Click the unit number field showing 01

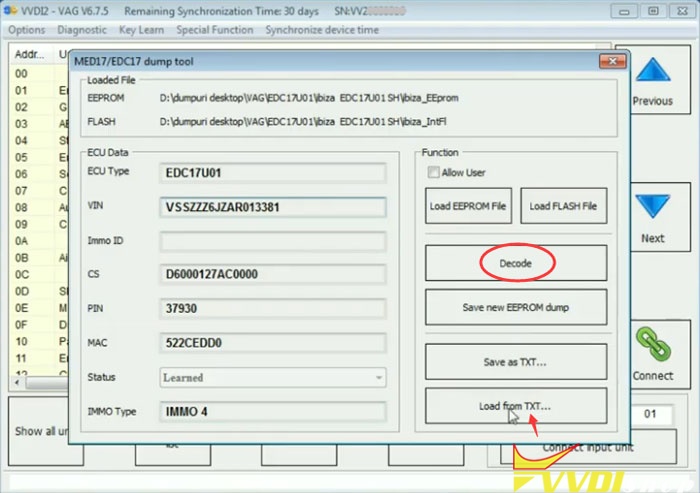(650, 414)
